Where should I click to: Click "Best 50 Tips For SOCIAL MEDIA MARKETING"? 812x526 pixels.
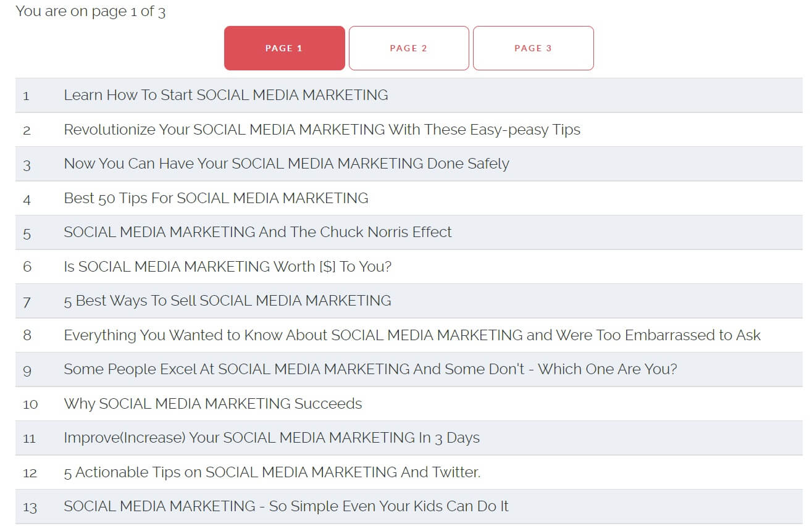point(216,198)
